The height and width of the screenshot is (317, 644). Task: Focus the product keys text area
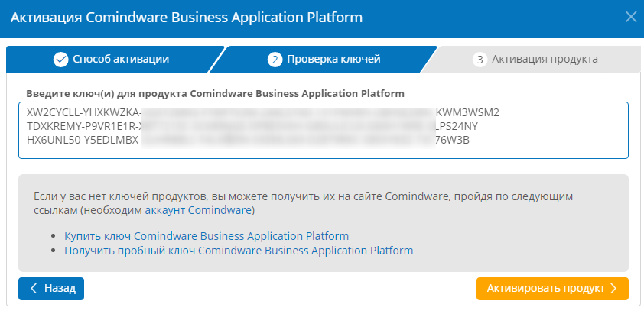click(x=324, y=130)
